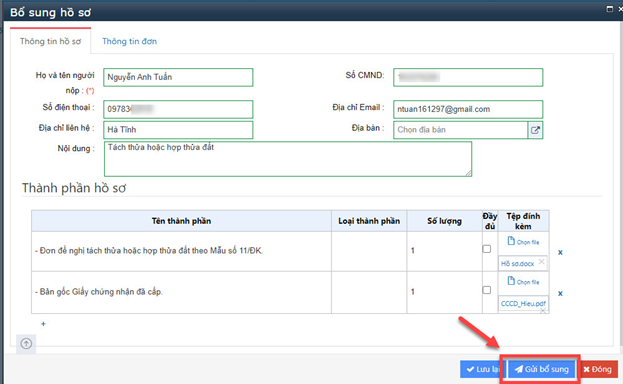Maximize the Bổ sung hồ sơ dialog
The image size is (623, 384).
click(610, 9)
